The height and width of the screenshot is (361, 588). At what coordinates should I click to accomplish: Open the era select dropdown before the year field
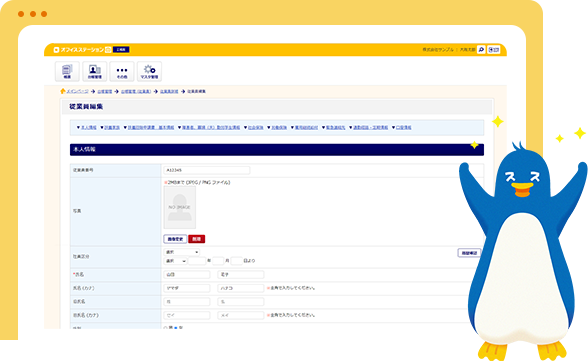175,261
